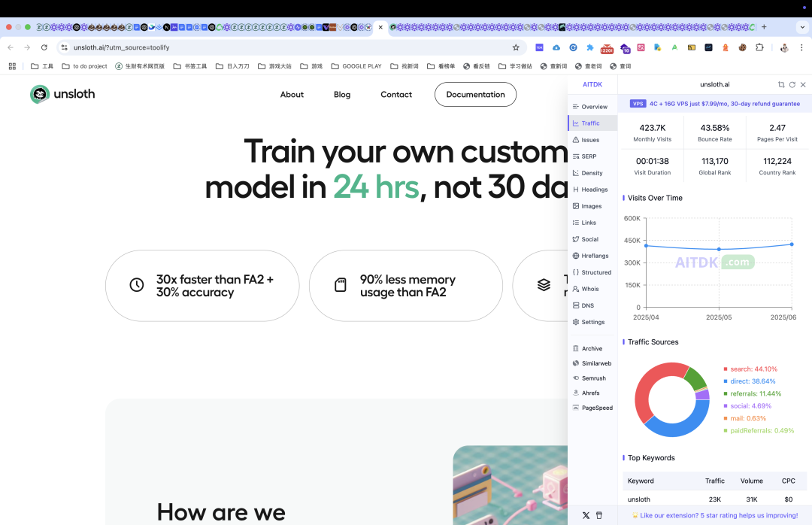Open the profile avatar in Chrome toolbar
812x525 pixels.
[784, 47]
